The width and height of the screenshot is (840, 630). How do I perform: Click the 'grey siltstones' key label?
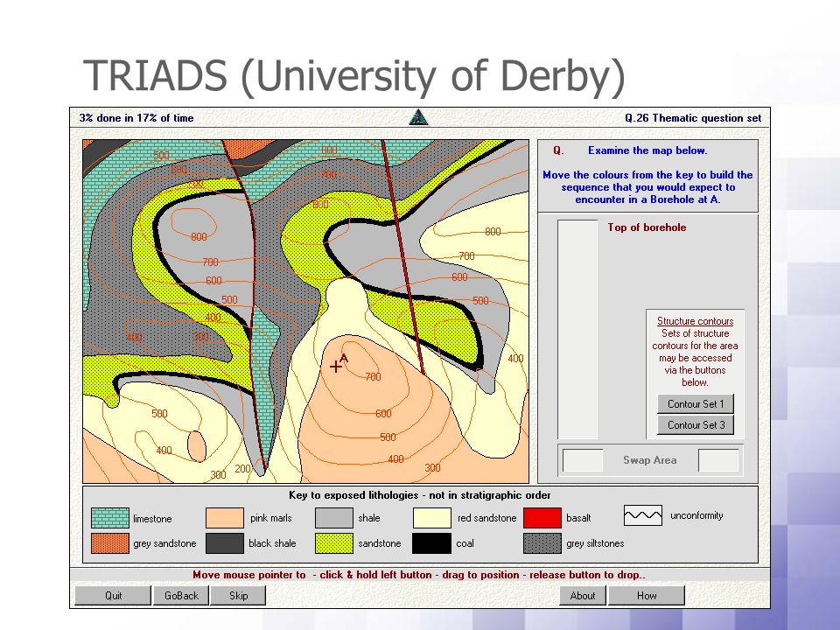tap(595, 543)
